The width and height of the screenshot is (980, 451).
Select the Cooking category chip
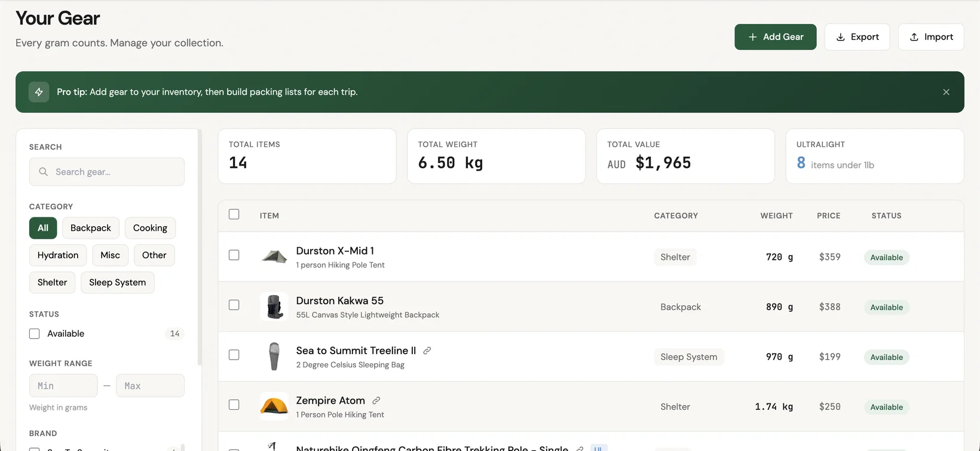pyautogui.click(x=150, y=228)
